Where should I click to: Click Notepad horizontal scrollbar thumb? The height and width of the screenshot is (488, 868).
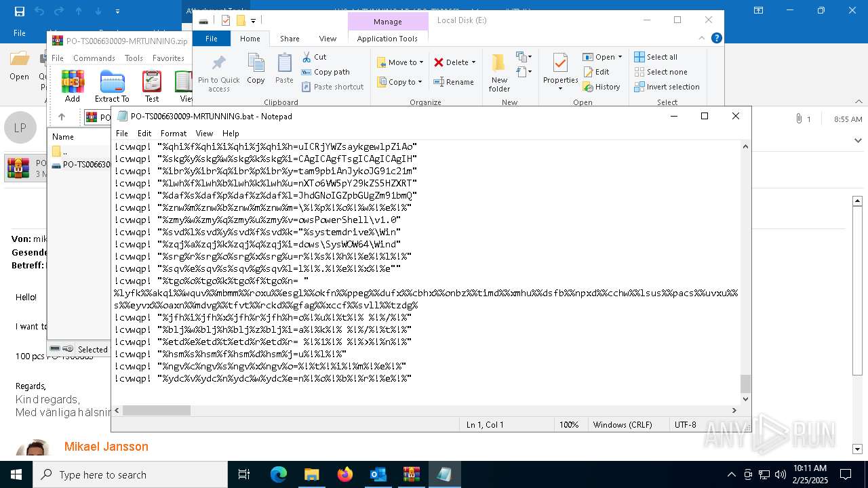157,410
